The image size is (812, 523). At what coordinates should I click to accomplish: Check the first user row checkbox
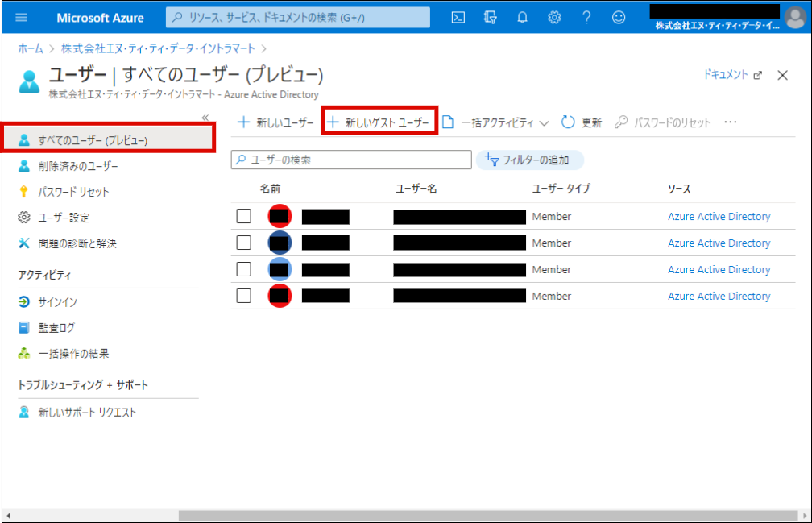243,216
